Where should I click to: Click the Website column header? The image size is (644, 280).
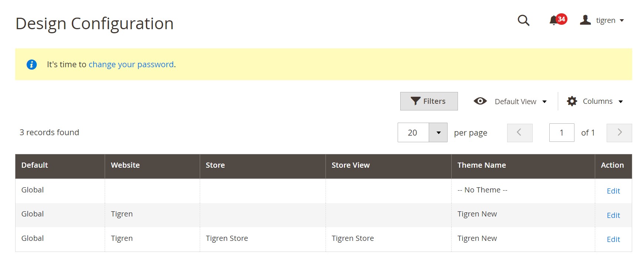(x=125, y=165)
